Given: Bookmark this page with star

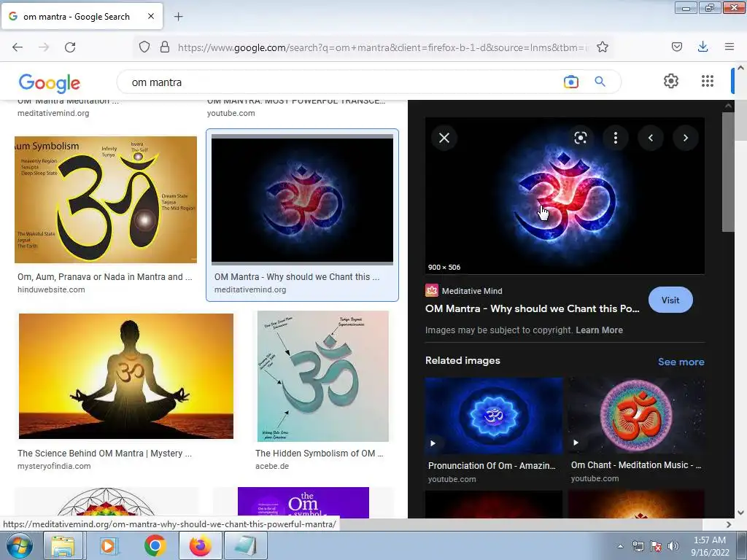Looking at the screenshot, I should (x=602, y=47).
